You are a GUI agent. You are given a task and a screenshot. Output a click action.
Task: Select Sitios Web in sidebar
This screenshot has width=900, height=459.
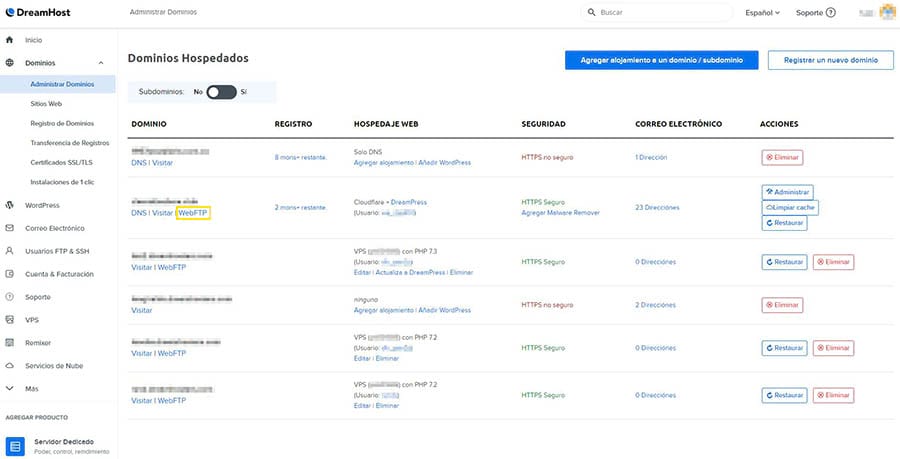tap(48, 103)
